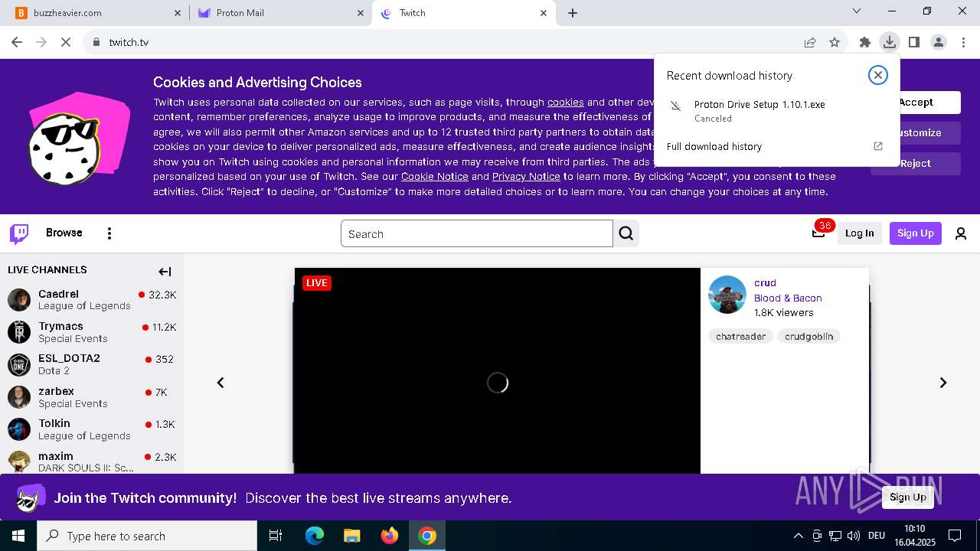Accept cookies with the Accept button

929,103
